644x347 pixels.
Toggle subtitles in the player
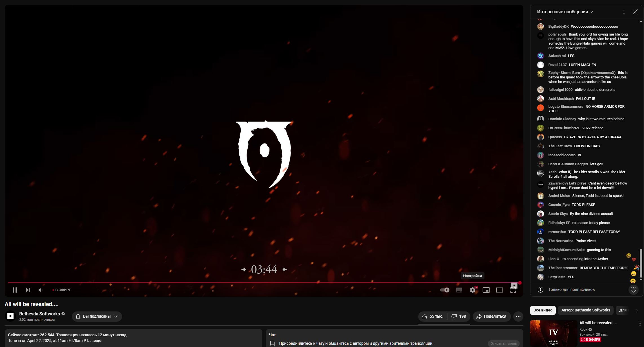(x=459, y=290)
